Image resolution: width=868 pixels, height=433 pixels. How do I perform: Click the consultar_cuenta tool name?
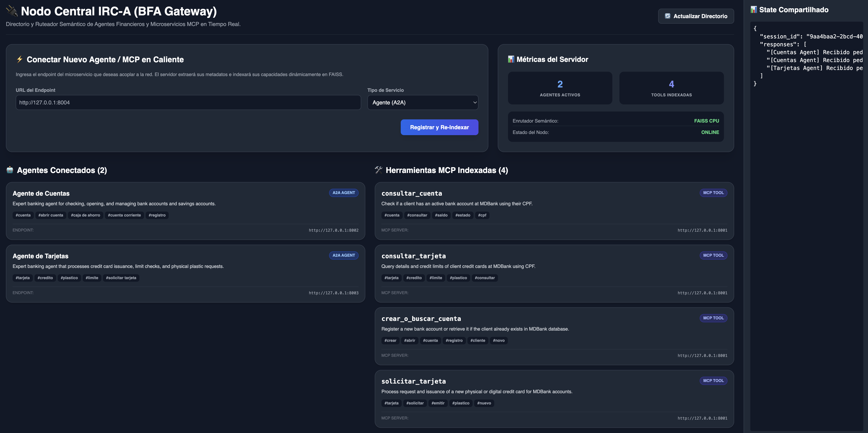pyautogui.click(x=412, y=194)
